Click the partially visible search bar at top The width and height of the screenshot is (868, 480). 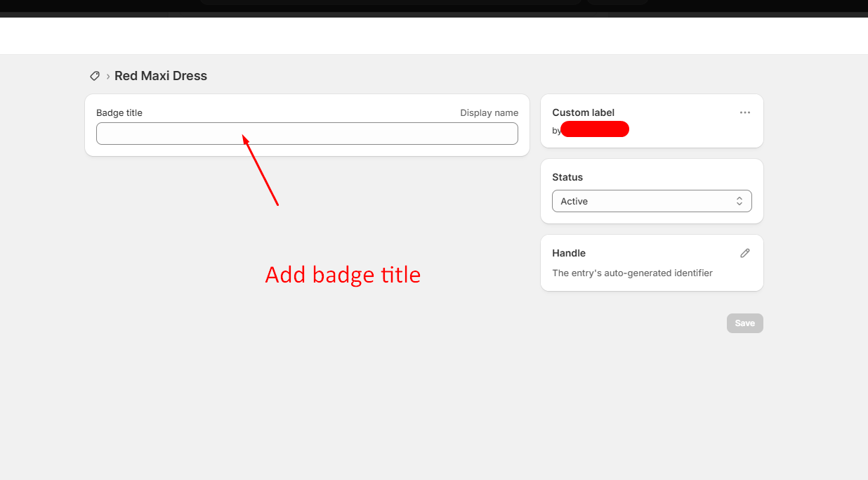(x=390, y=2)
